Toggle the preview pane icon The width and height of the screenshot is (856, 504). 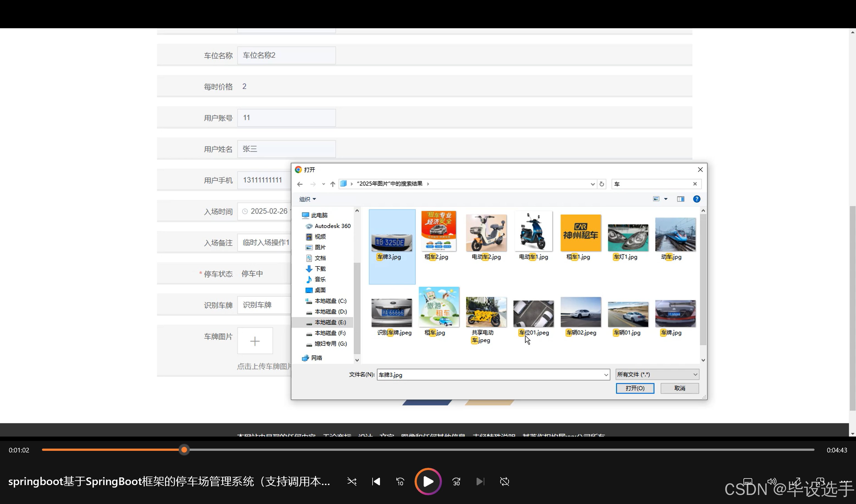coord(681,199)
